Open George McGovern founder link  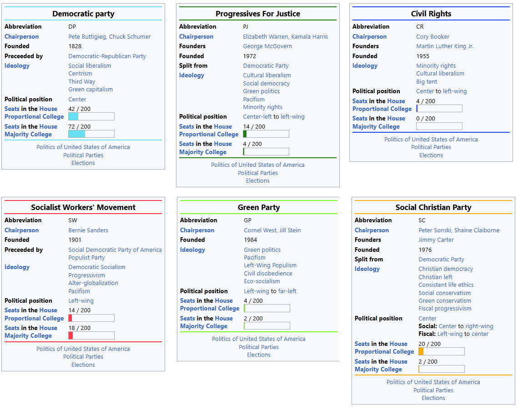pyautogui.click(x=267, y=46)
